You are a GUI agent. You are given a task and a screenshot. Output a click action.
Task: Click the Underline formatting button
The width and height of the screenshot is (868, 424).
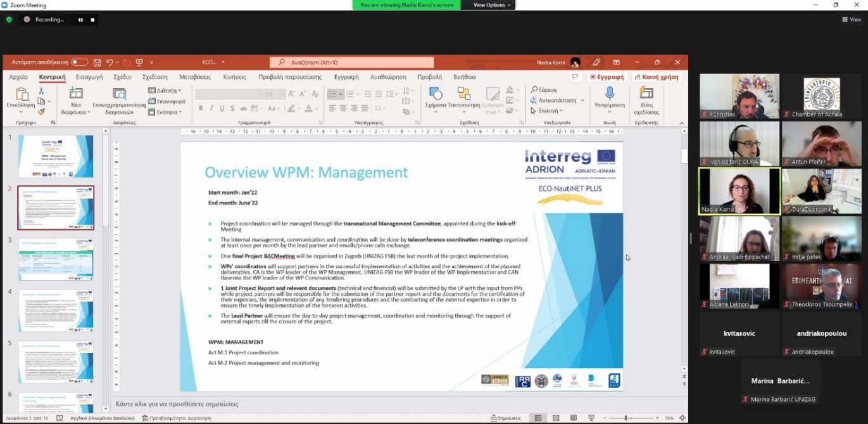pos(221,108)
